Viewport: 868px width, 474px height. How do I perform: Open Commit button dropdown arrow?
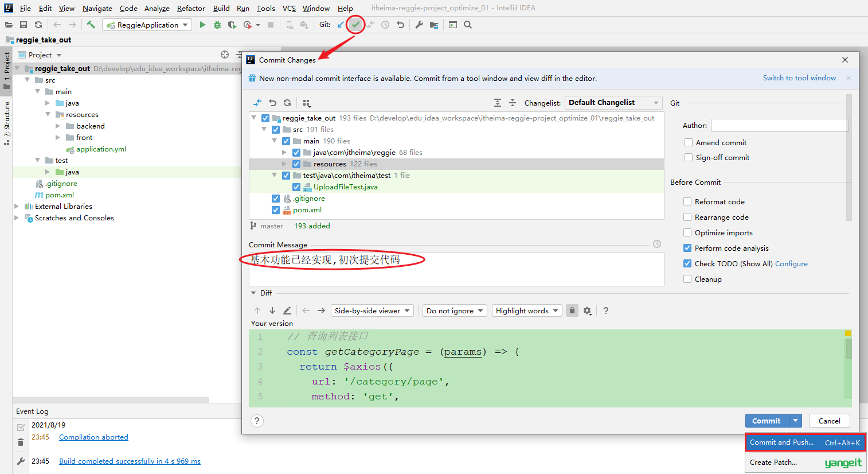point(796,421)
